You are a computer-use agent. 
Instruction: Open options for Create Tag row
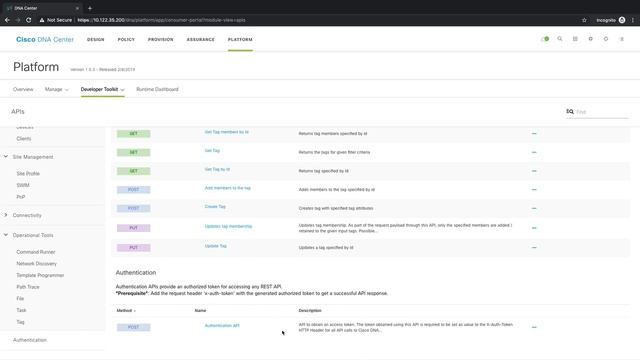pyautogui.click(x=534, y=208)
